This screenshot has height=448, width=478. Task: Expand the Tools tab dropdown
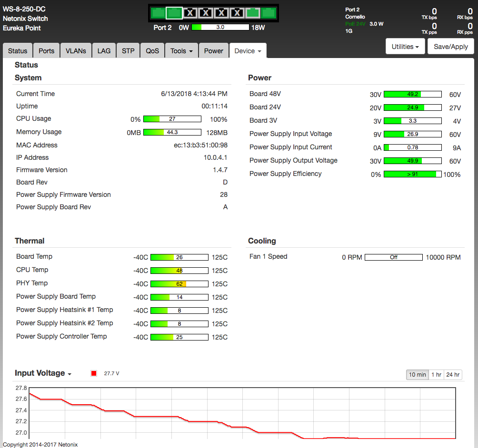point(181,51)
